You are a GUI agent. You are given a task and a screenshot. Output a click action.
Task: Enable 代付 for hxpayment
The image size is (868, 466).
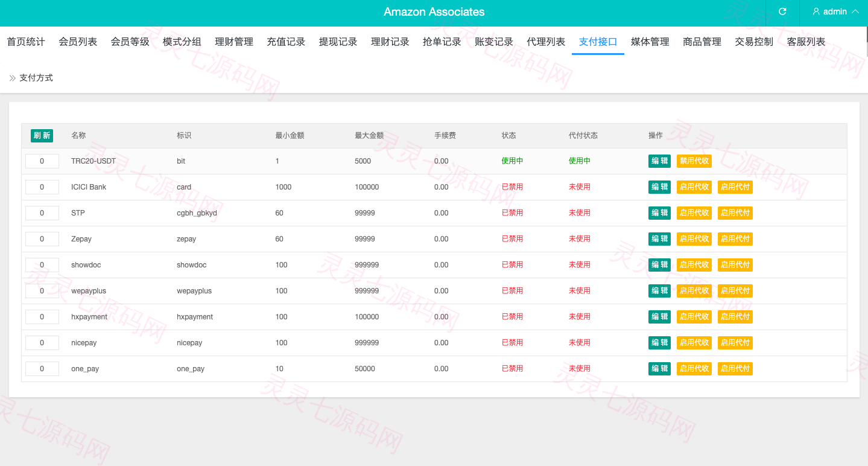[x=735, y=317]
